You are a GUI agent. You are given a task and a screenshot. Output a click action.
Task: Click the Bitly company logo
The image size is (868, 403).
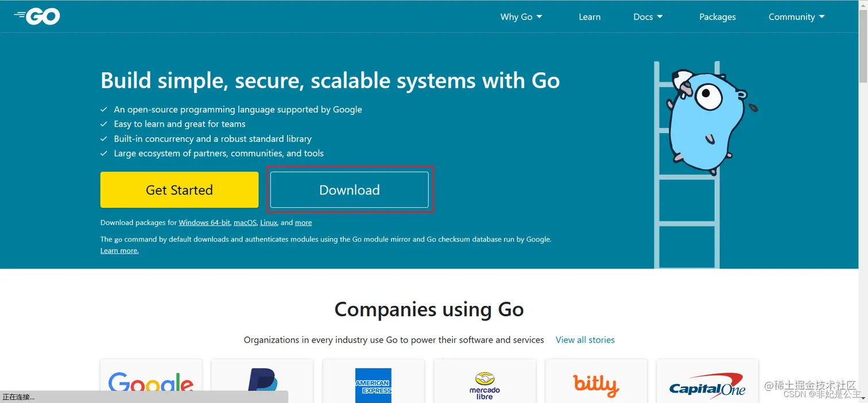click(x=596, y=383)
